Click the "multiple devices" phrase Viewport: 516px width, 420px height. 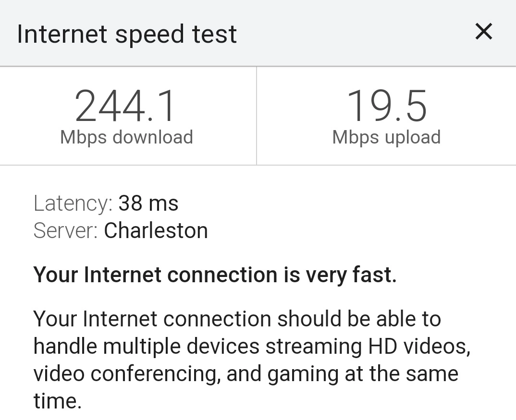pos(181,347)
